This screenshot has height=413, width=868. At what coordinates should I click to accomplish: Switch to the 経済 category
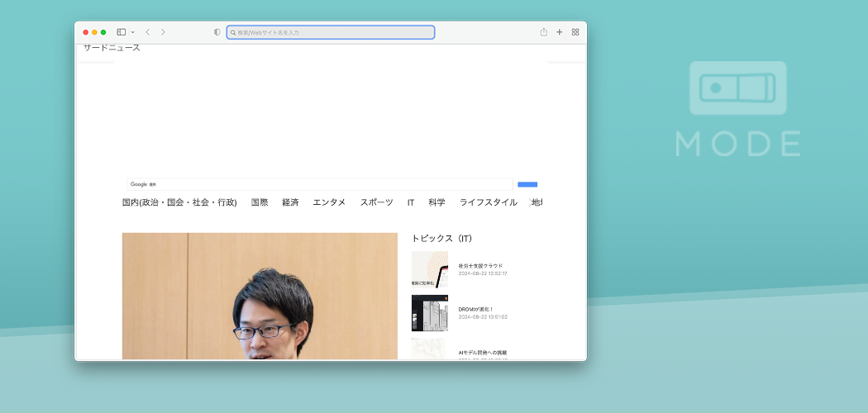pos(290,202)
